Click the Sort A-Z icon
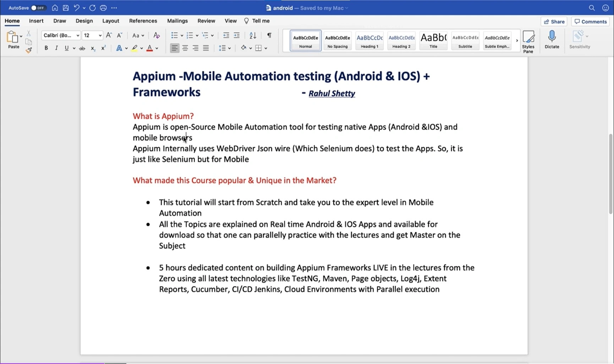The image size is (614, 364). (x=253, y=35)
